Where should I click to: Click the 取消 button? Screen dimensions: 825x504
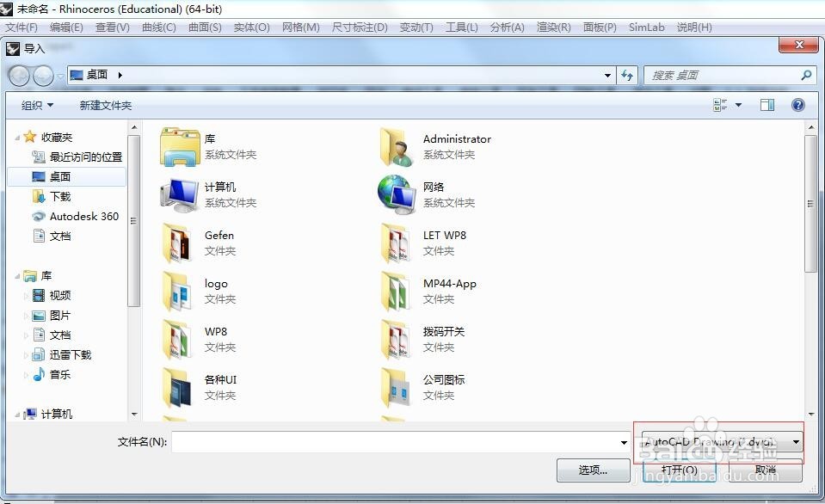pos(766,470)
